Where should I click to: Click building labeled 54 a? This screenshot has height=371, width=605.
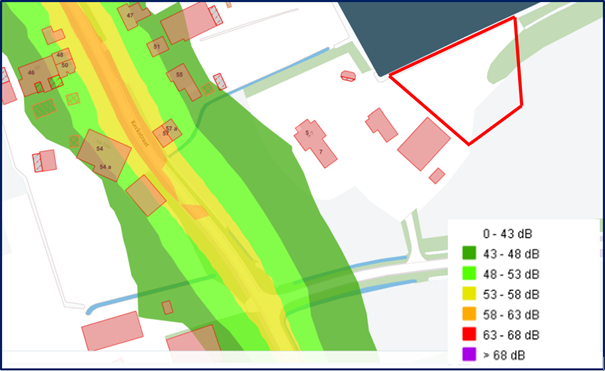[x=105, y=167]
